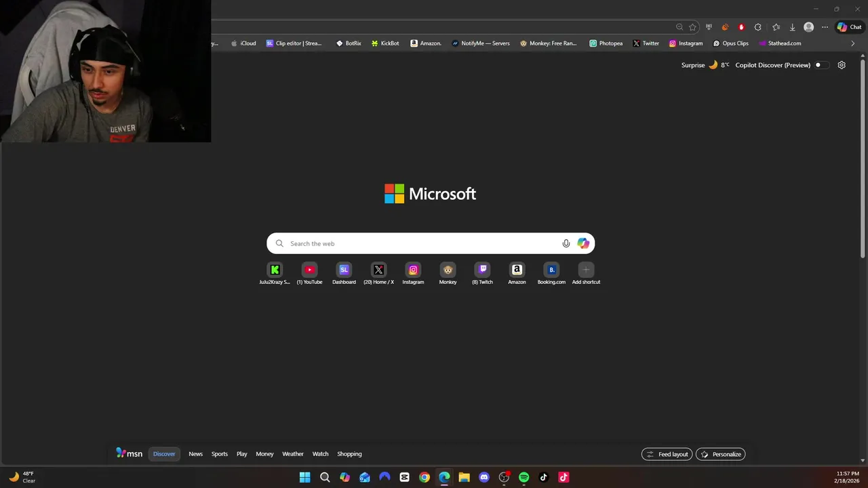The image size is (868, 488).
Task: Open Discord from the taskbar
Action: point(484,477)
